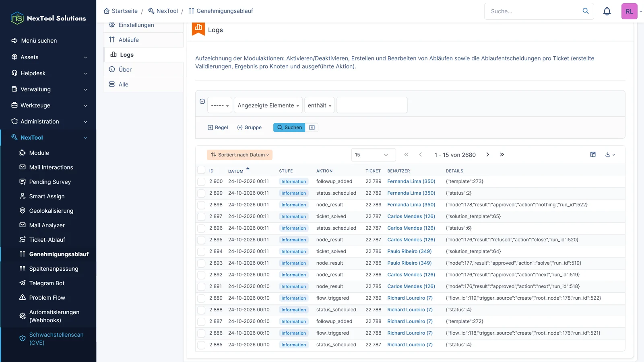The width and height of the screenshot is (644, 362).
Task: Remove the search rule with the minus icon
Action: [202, 101]
